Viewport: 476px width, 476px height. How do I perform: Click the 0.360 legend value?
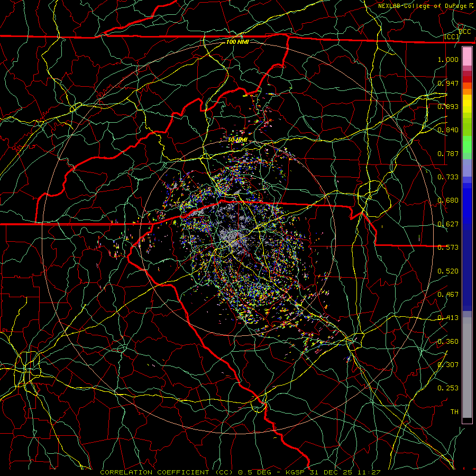click(448, 342)
